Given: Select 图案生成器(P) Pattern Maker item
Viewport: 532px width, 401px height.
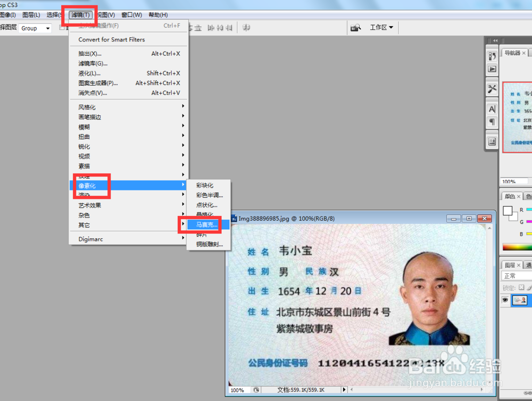Looking at the screenshot, I should point(129,83).
